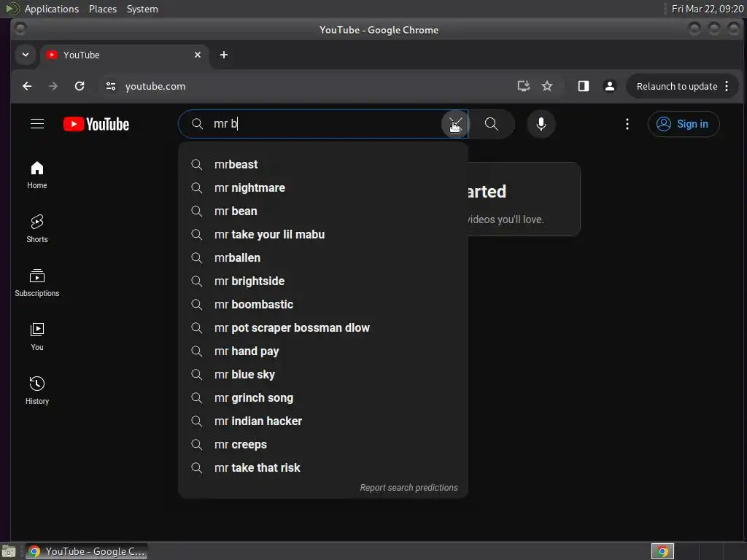Select YouTube - Google Chrome taskbar entry
747x560 pixels.
pos(86,551)
